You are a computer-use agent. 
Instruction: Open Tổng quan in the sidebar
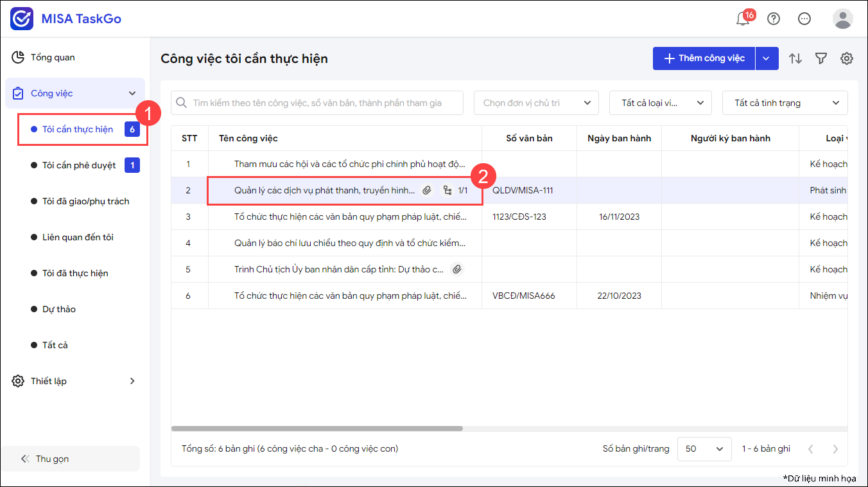click(75, 57)
